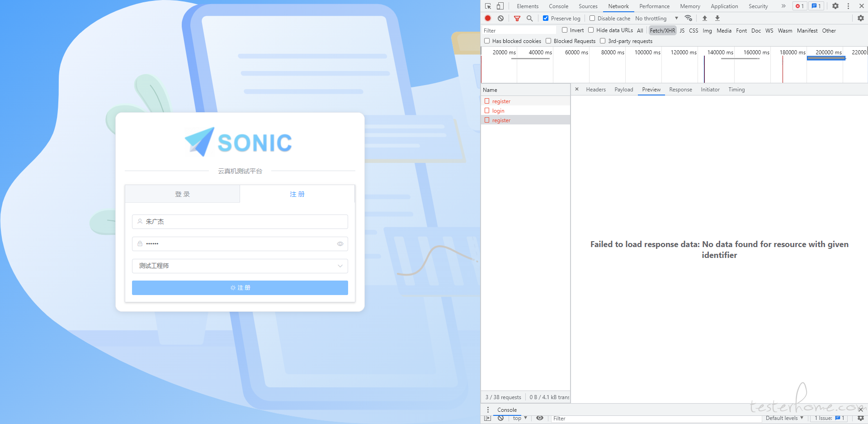The width and height of the screenshot is (868, 424).
Task: Select the login request row
Action: 525,110
